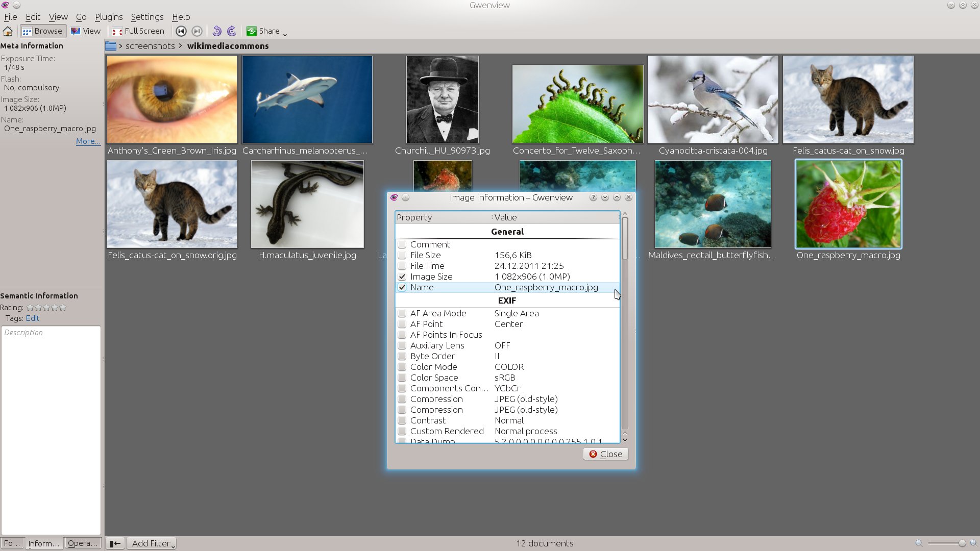Click the home start page icon
Screen dimensions: 980x551
click(x=8, y=31)
